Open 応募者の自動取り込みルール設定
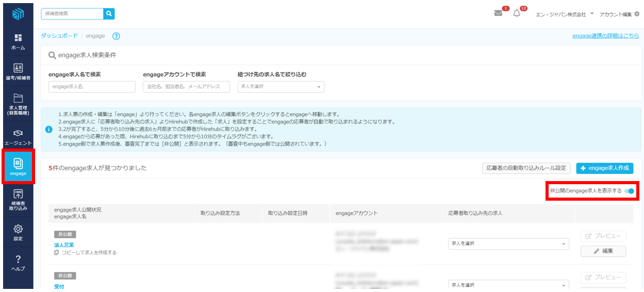Screen dimensions: 644x292 coord(526,168)
